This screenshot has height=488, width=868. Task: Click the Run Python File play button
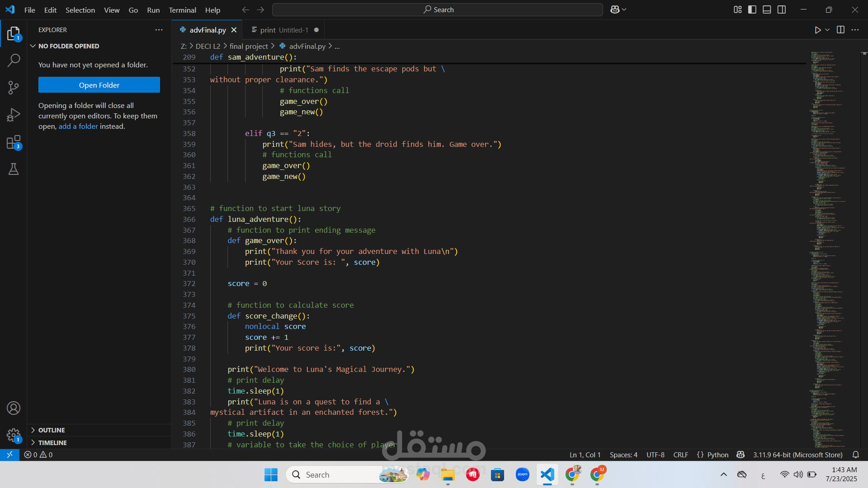(817, 30)
